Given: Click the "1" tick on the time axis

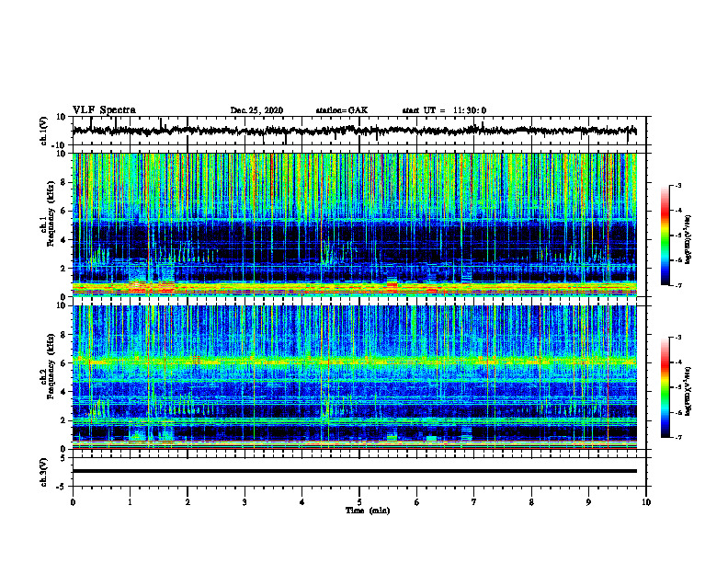Looking at the screenshot, I should coord(130,502).
